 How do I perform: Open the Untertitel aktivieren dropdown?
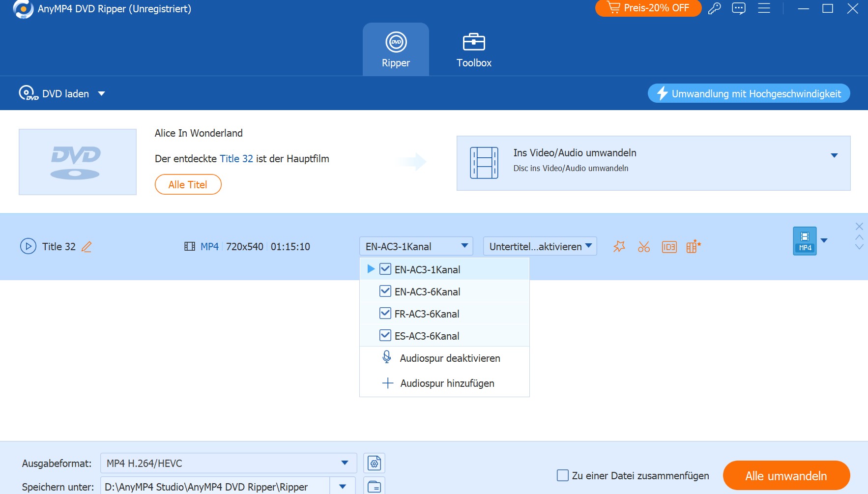click(x=540, y=246)
